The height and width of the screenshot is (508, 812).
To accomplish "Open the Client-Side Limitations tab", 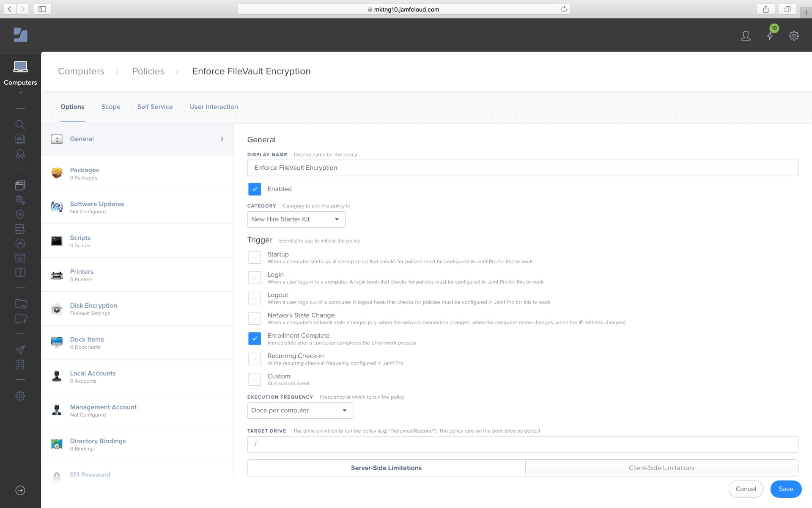I will coord(661,468).
